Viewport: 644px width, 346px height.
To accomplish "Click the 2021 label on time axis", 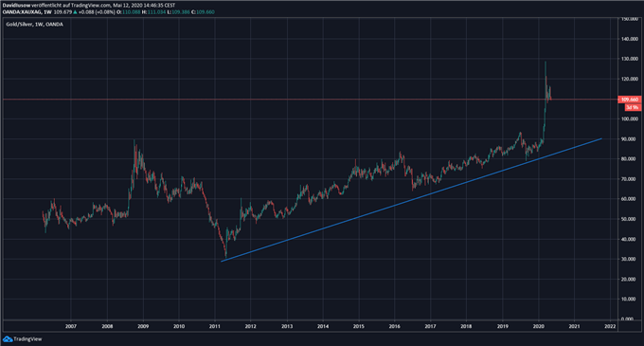I will [574, 326].
